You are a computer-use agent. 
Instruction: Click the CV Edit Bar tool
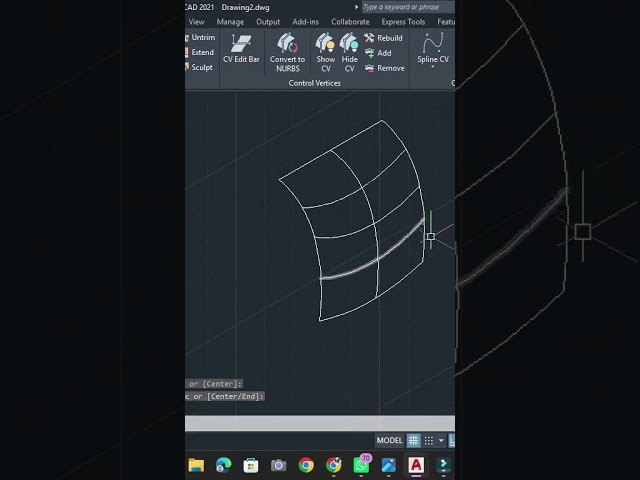[x=241, y=49]
